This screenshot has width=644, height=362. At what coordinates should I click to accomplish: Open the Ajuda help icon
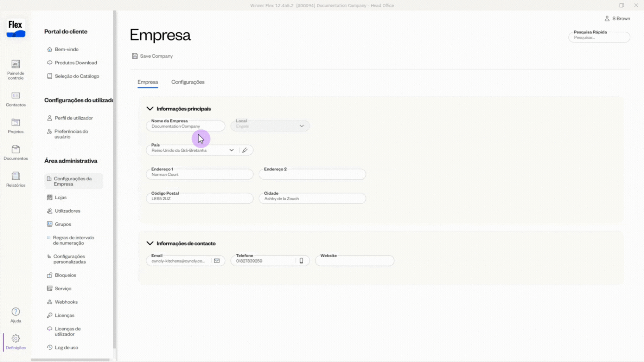pyautogui.click(x=15, y=314)
